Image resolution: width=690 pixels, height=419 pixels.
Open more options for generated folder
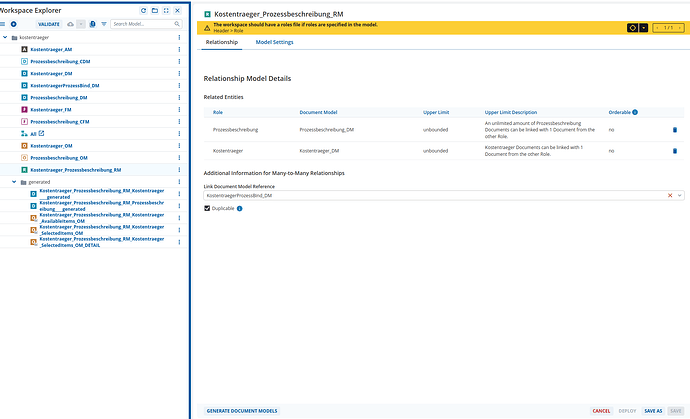179,182
